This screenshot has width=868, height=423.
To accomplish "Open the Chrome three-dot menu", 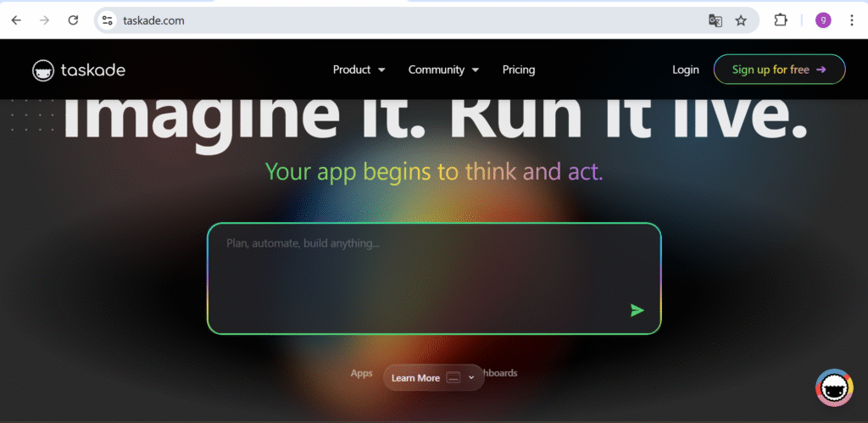I will pos(851,20).
